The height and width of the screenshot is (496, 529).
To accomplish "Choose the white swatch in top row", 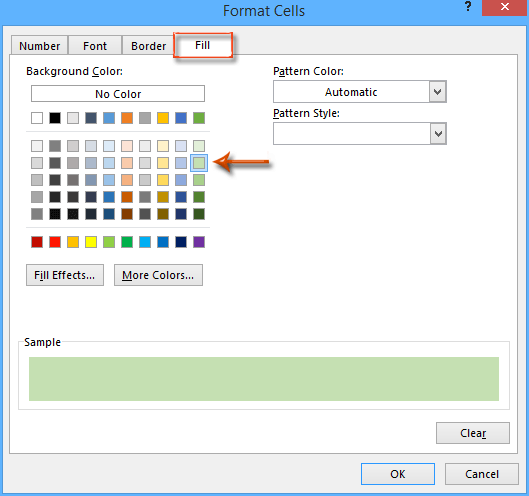I will [37, 118].
